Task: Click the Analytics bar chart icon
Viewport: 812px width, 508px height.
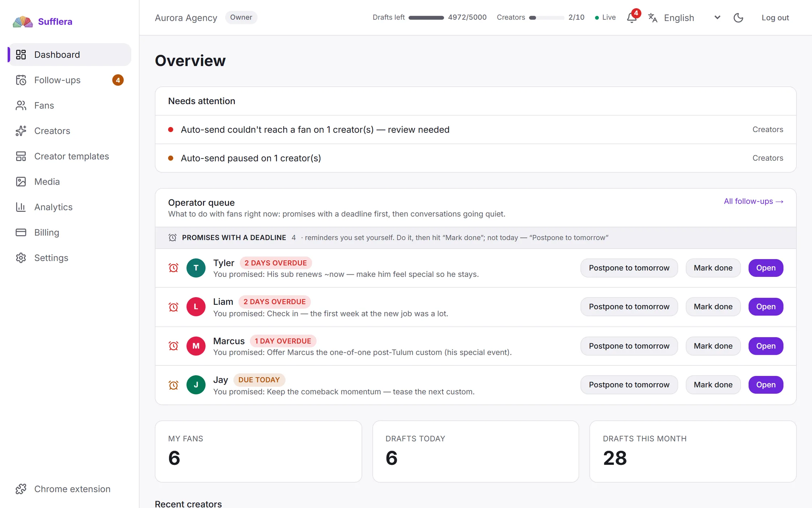Action: 21,207
